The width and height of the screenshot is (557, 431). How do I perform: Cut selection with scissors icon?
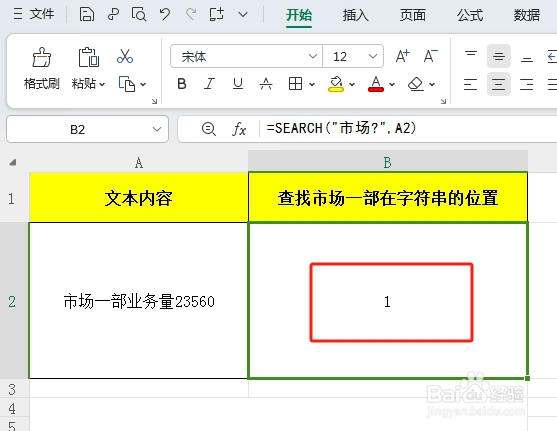coord(125,56)
